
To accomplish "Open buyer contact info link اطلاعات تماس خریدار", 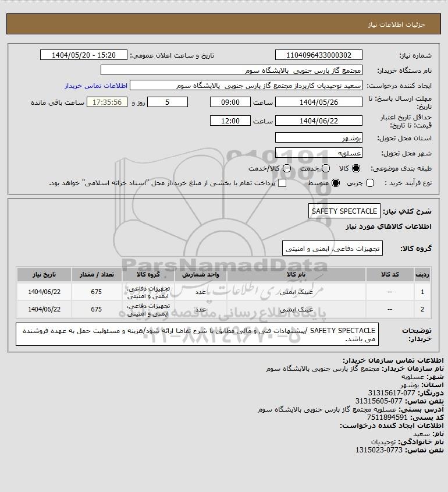I will tap(96, 86).
